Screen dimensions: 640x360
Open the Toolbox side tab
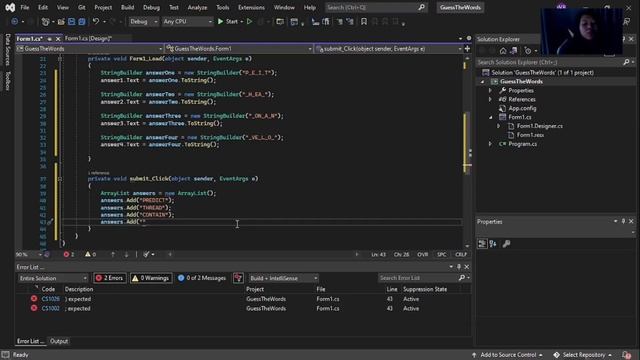click(x=7, y=81)
